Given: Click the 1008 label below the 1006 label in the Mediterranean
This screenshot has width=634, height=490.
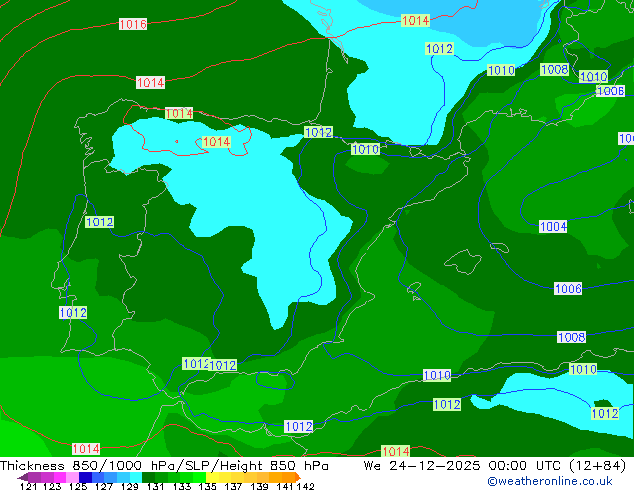Looking at the screenshot, I should tap(571, 337).
